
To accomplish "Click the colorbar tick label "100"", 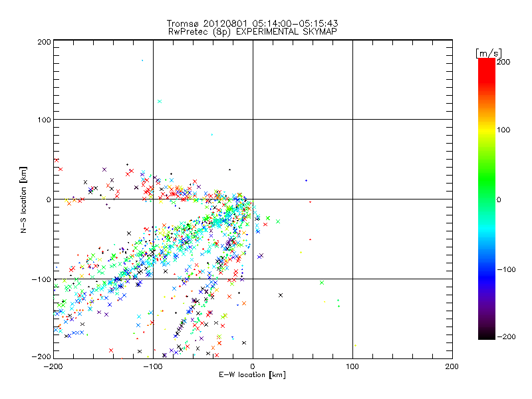I will (503, 130).
